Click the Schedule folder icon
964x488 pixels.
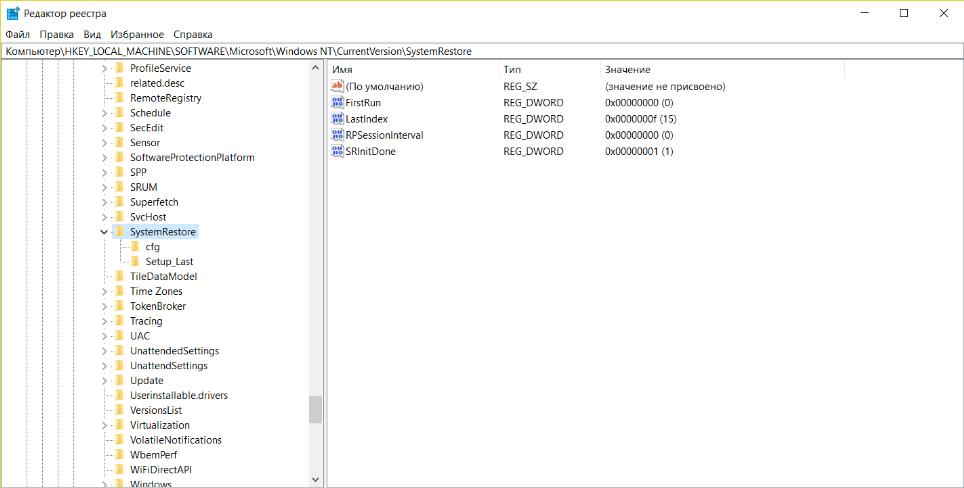point(119,112)
